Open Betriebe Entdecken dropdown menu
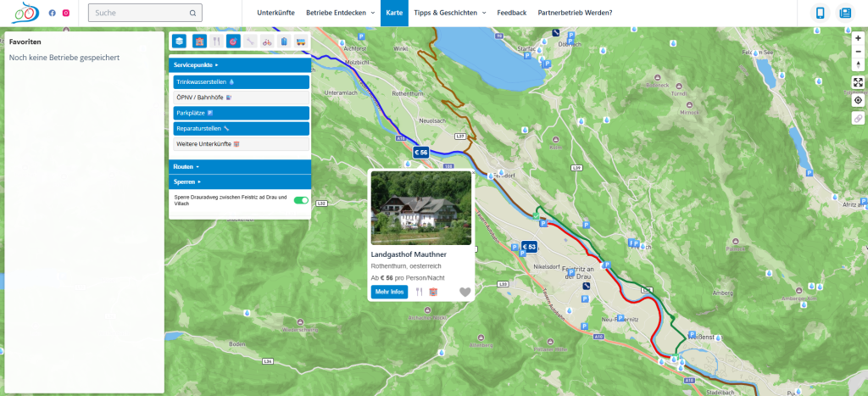 [x=339, y=13]
